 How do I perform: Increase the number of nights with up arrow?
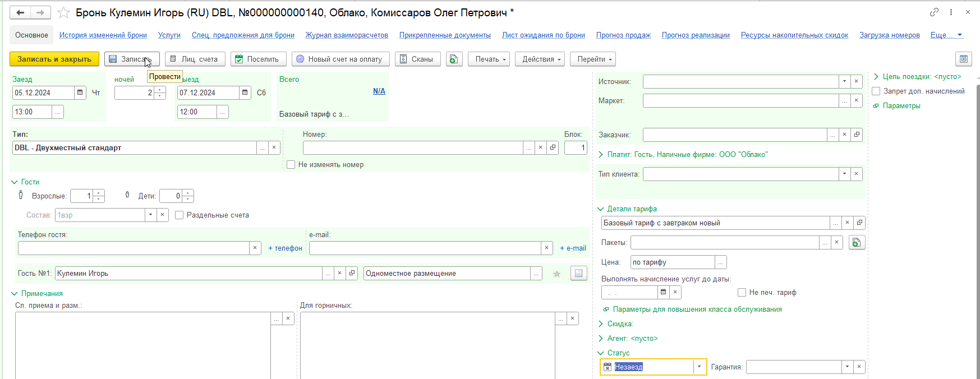160,89
